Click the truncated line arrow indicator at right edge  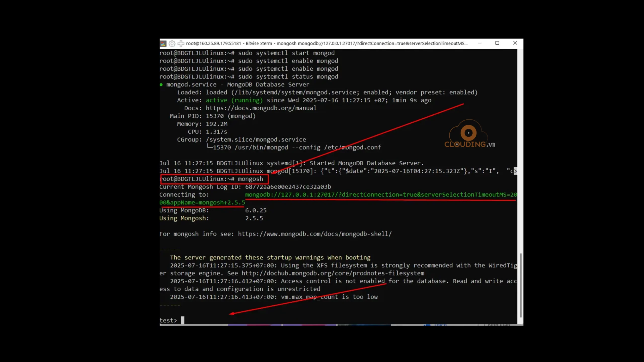tap(515, 171)
